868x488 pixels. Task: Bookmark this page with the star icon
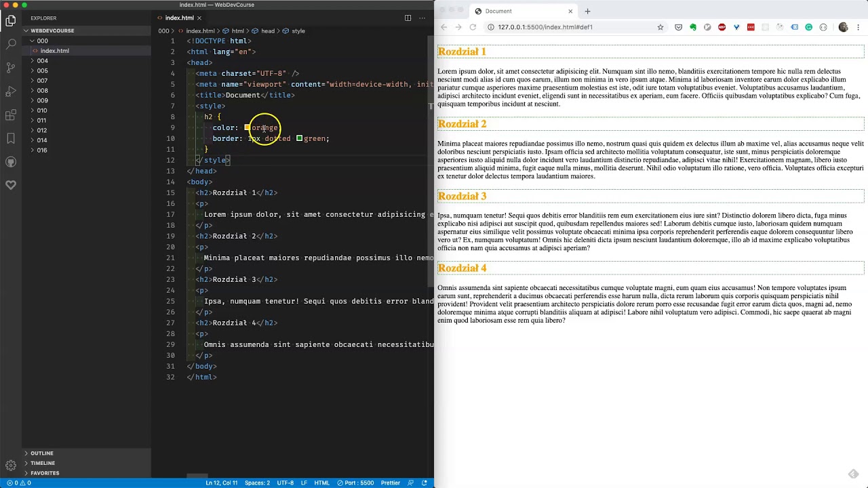click(x=660, y=27)
